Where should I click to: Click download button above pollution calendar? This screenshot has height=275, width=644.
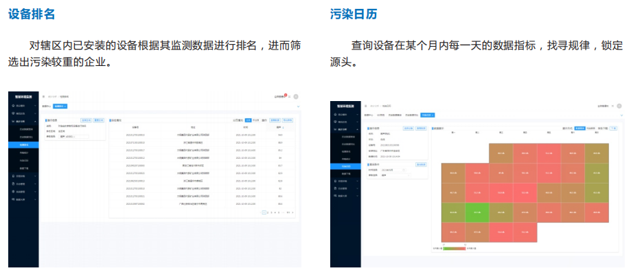tap(614, 128)
